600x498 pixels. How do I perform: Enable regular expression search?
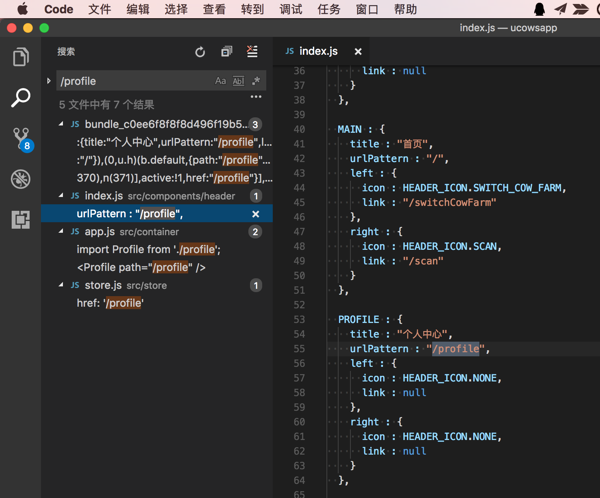click(255, 81)
